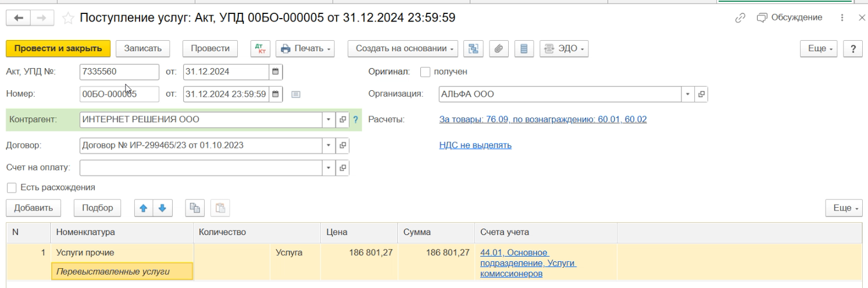Click the Провести и закрыть button

[58, 48]
